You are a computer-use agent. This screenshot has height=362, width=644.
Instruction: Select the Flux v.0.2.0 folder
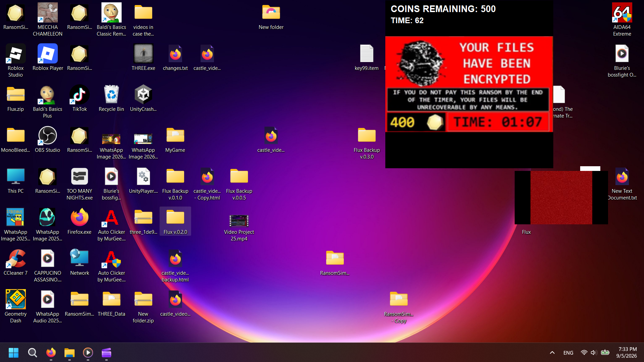175,221
